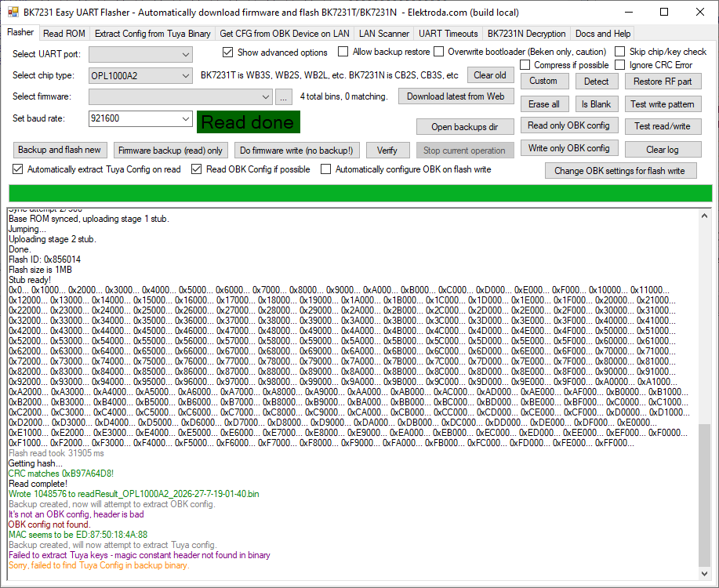Click the log's vertical scrollbar thumb

point(705,495)
